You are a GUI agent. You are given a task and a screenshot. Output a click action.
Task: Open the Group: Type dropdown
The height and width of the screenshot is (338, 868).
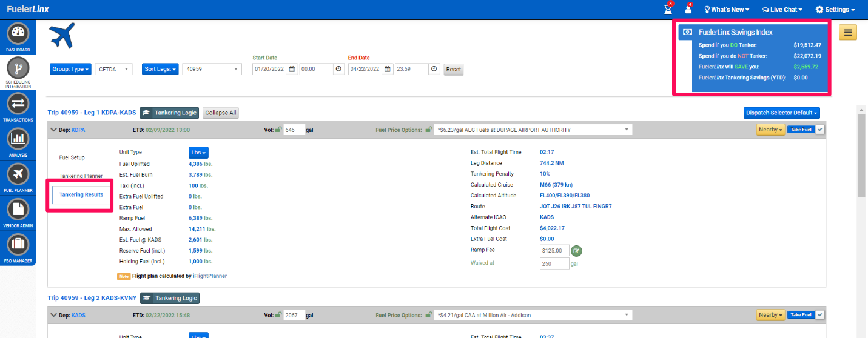click(70, 69)
